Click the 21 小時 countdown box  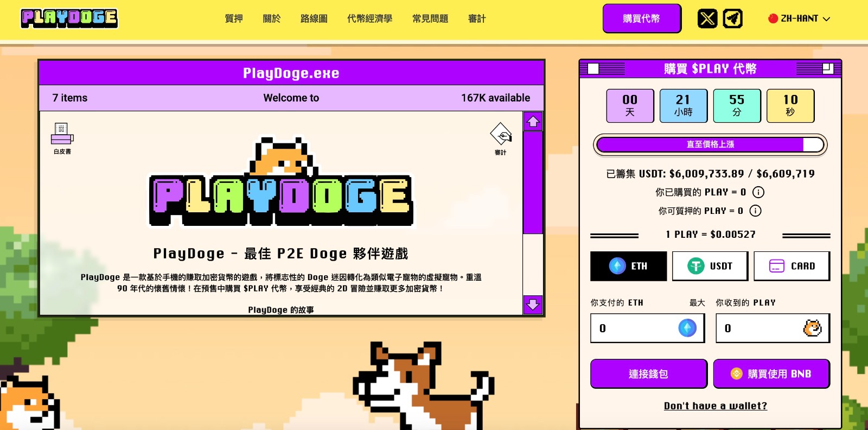point(684,106)
